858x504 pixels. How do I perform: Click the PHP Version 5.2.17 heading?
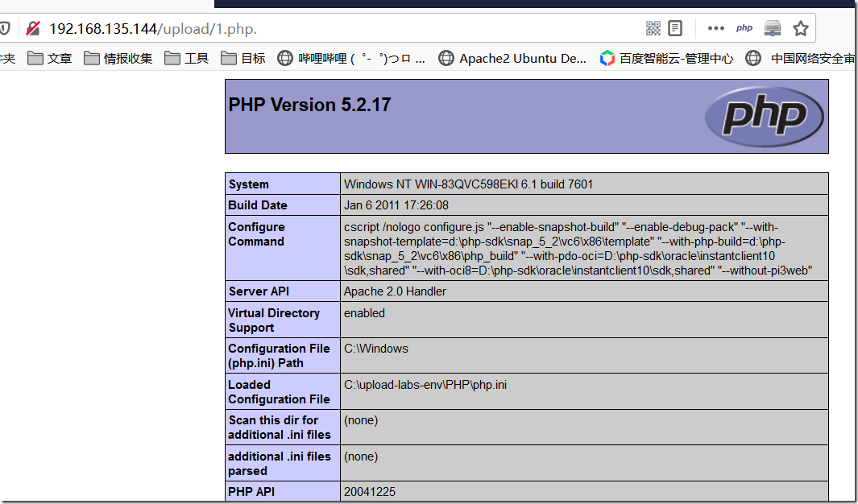(x=309, y=105)
